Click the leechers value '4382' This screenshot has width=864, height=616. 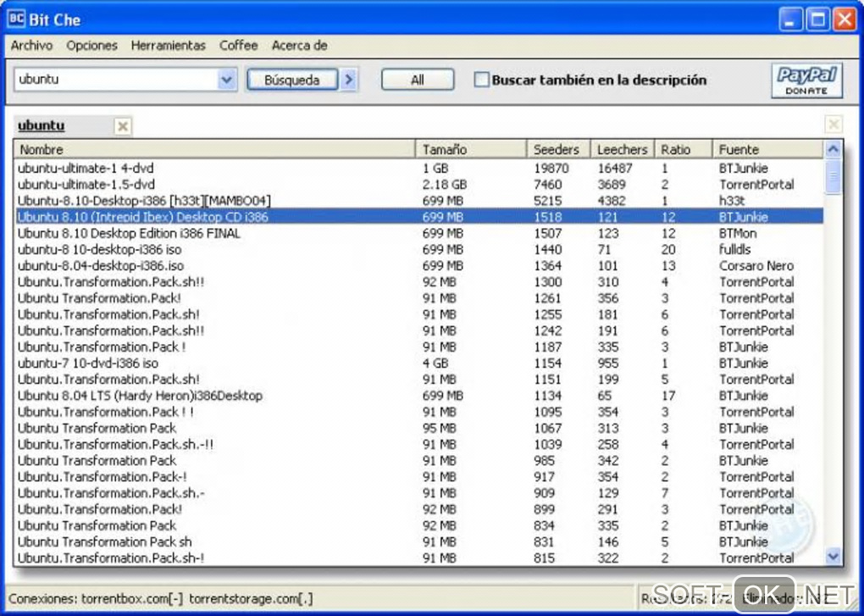click(x=612, y=201)
